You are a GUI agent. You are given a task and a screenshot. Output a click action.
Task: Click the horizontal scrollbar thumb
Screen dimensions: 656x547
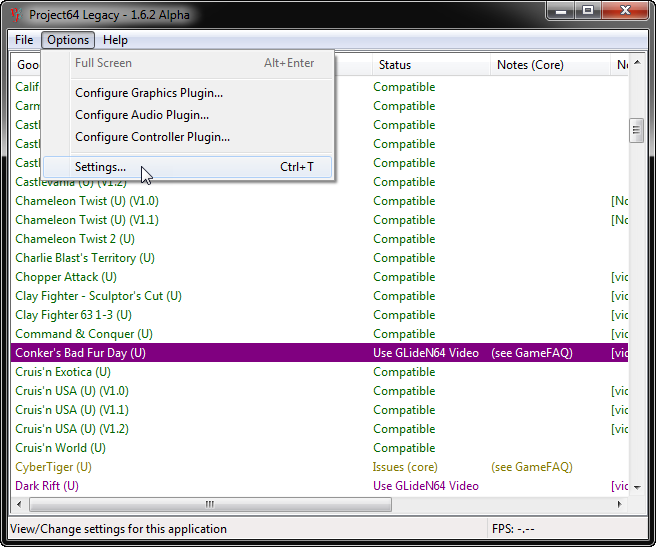coord(210,504)
